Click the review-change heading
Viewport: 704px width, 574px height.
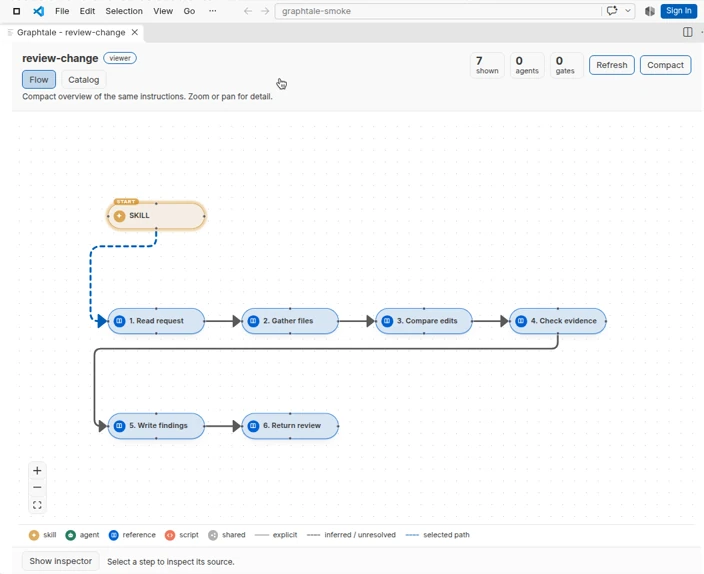coord(60,58)
